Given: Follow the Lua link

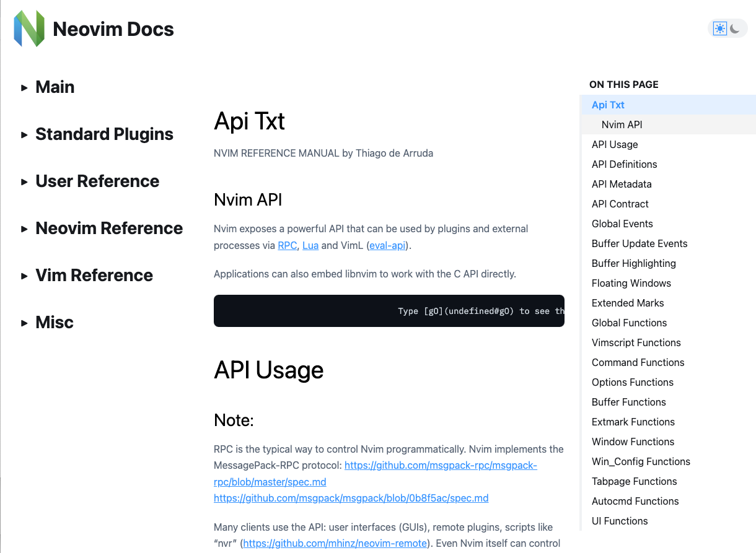Looking at the screenshot, I should [x=310, y=246].
